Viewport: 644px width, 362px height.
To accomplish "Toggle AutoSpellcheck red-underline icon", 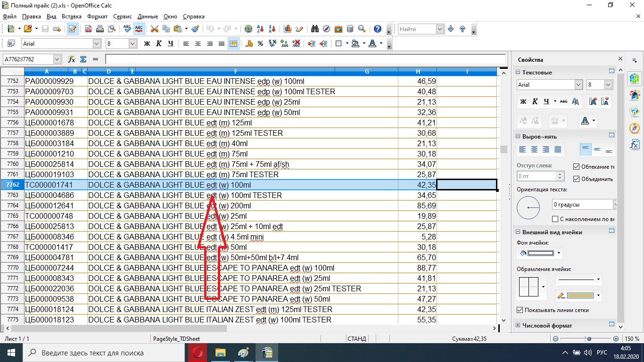I will [139, 29].
